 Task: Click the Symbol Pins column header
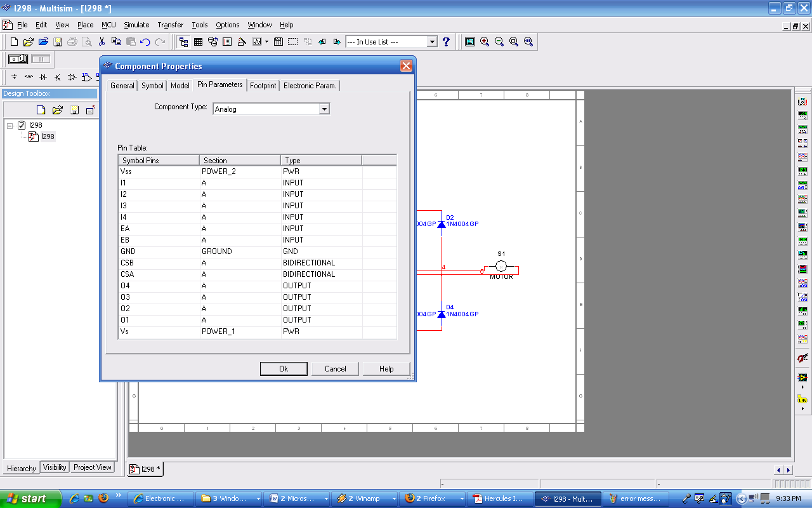coord(159,160)
